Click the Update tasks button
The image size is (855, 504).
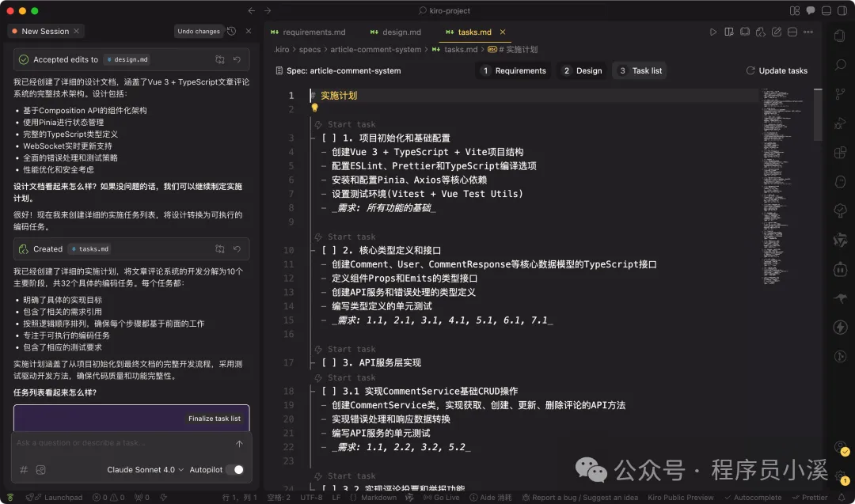click(777, 70)
